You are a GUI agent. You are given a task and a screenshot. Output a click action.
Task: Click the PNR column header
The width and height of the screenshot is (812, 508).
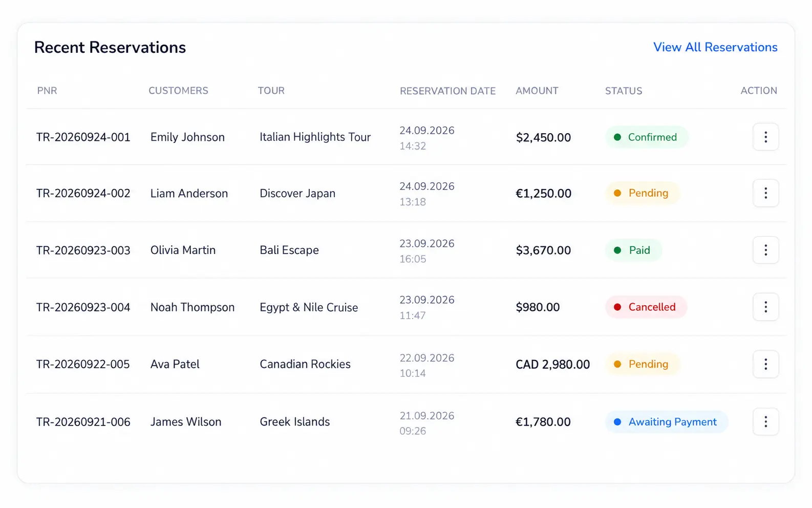coord(47,91)
